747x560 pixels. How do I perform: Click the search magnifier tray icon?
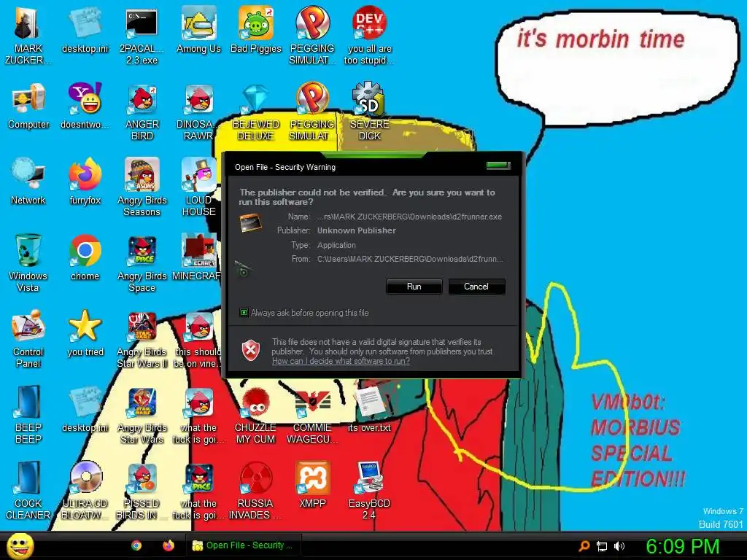pyautogui.click(x=584, y=546)
